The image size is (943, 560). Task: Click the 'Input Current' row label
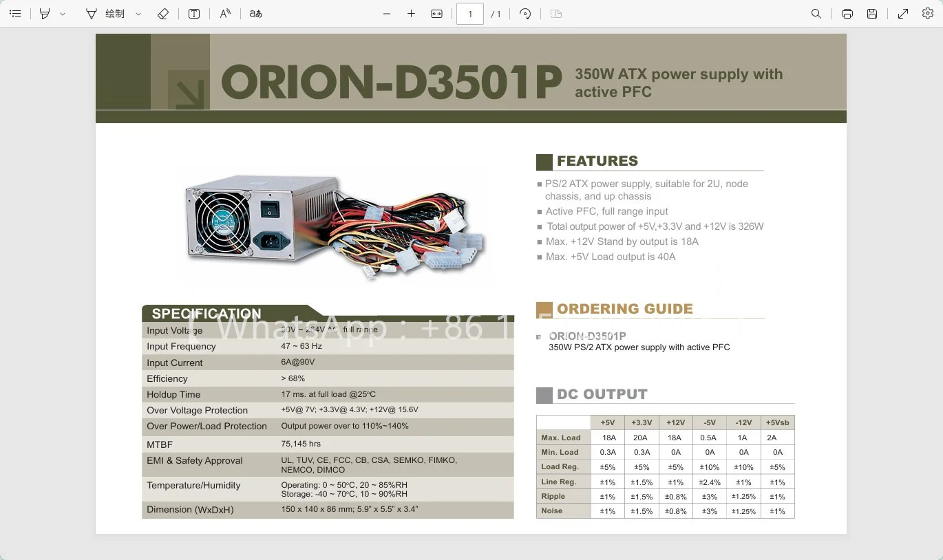[x=174, y=363]
